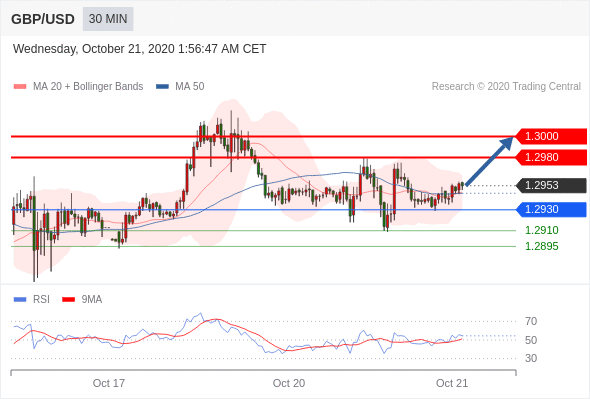This screenshot has height=400, width=590.
Task: Click the RSI blue legend swatch
Action: (x=20, y=300)
